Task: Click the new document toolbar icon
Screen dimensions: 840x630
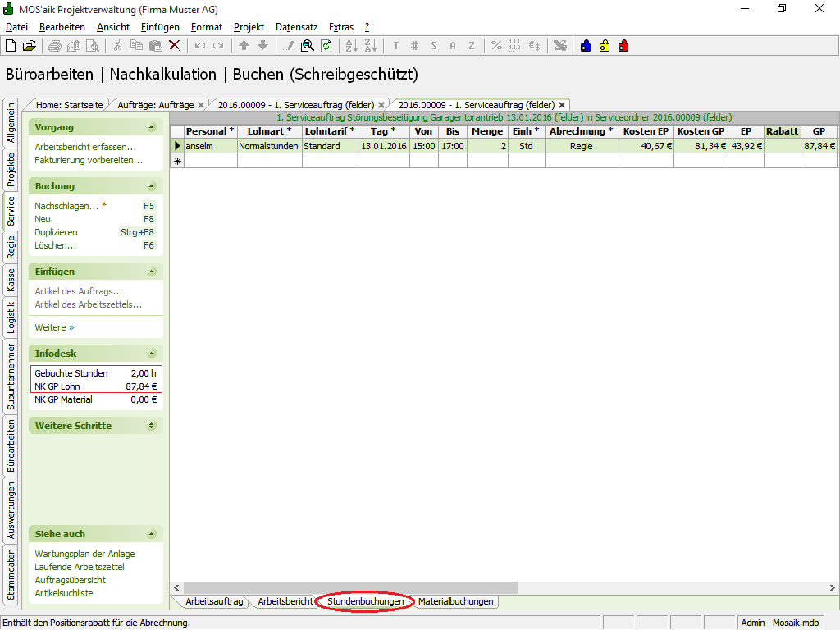Action: [x=11, y=46]
